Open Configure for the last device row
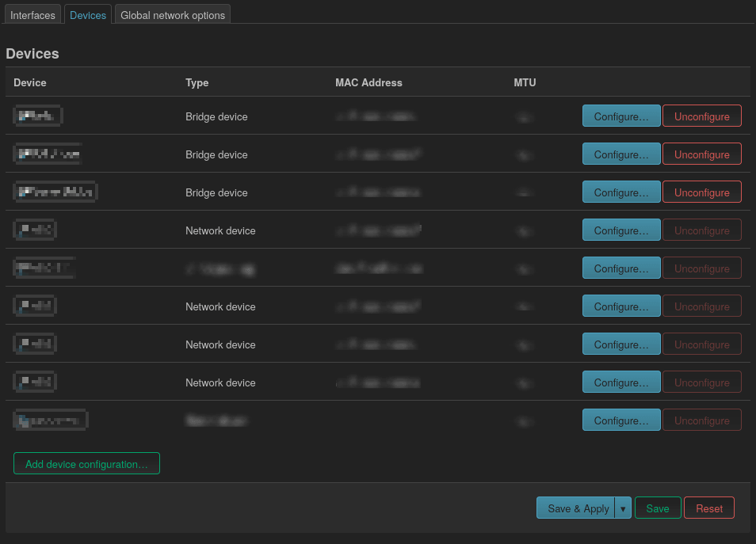Image resolution: width=756 pixels, height=544 pixels. pos(620,420)
